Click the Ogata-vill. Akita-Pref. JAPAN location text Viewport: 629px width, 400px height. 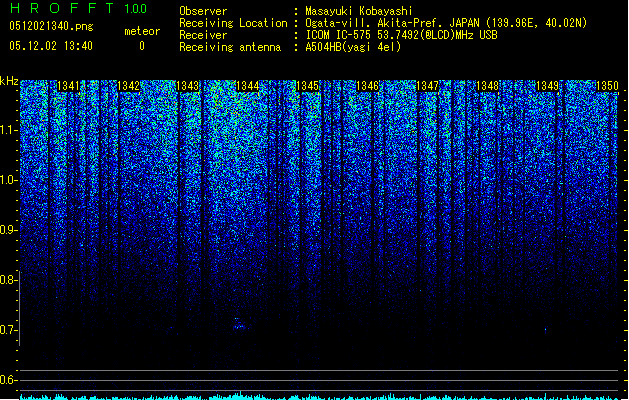pyautogui.click(x=446, y=23)
